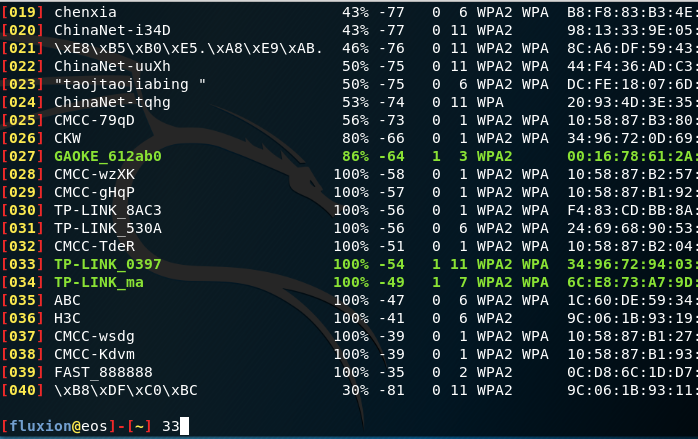Click the ChinaNet-tqhg network name

112,102
